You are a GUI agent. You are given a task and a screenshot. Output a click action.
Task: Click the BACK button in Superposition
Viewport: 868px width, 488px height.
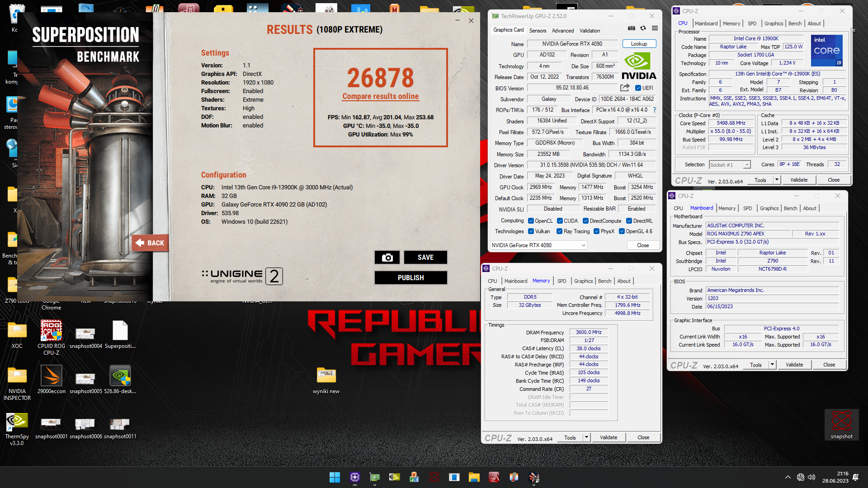tap(151, 243)
